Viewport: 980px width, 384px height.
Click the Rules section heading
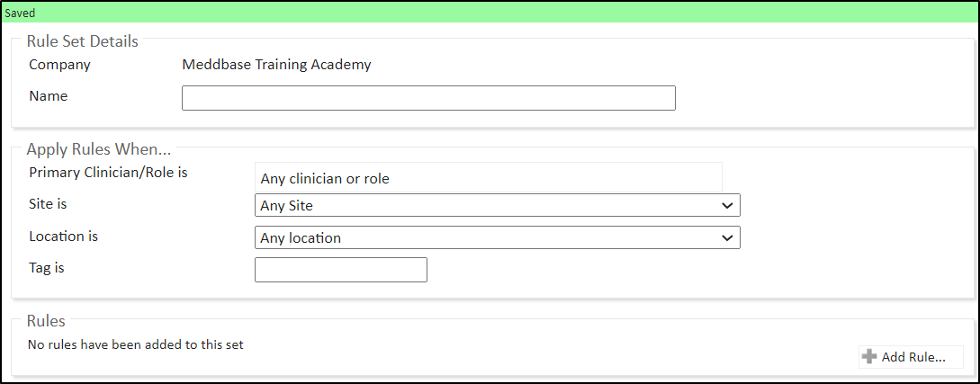[x=46, y=321]
